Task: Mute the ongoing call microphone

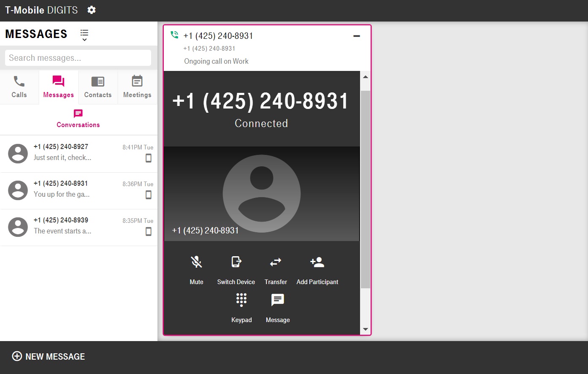Action: click(196, 263)
